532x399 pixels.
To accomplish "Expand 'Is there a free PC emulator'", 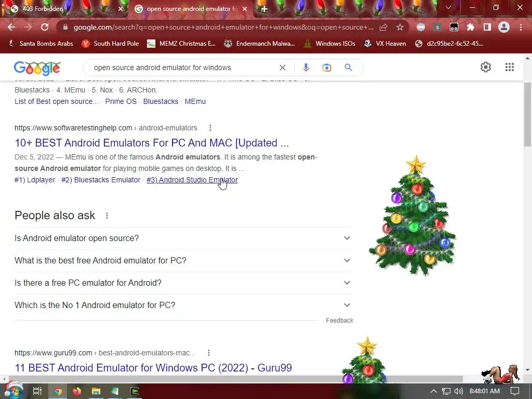I will 184,283.
